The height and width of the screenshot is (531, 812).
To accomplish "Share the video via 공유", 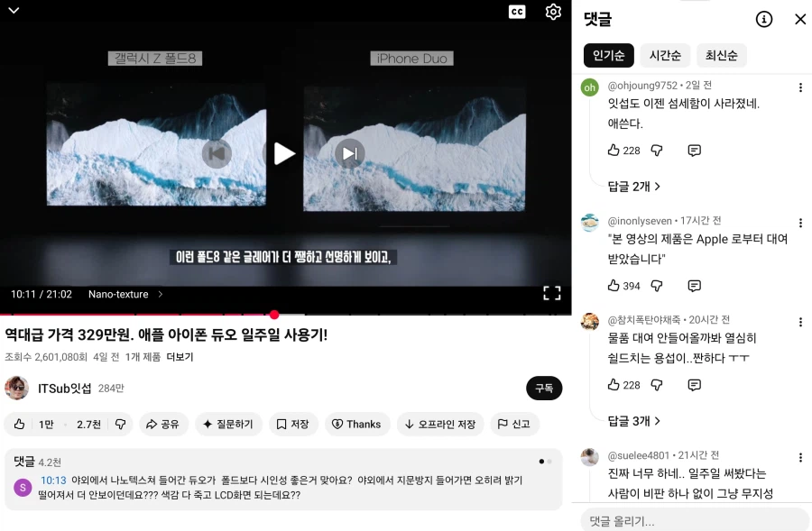I will [x=162, y=425].
